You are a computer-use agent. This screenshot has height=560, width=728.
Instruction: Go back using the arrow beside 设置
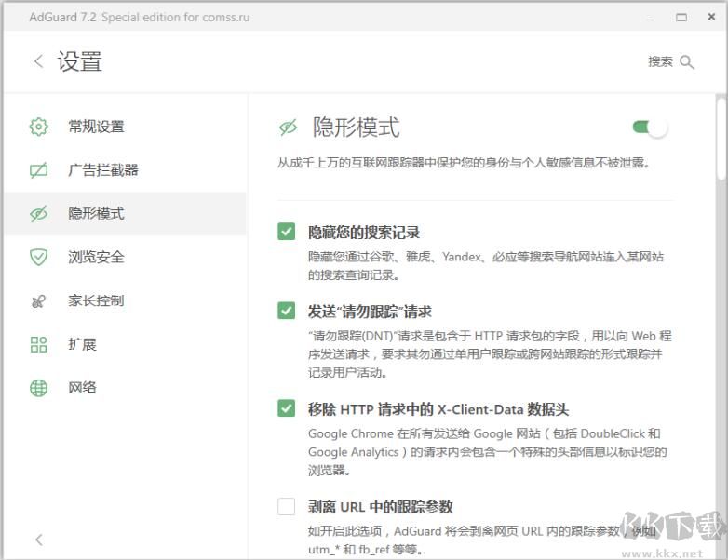[39, 61]
